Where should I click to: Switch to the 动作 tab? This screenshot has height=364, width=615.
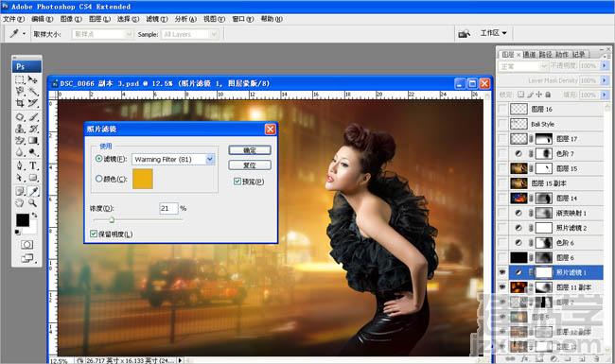coord(562,55)
